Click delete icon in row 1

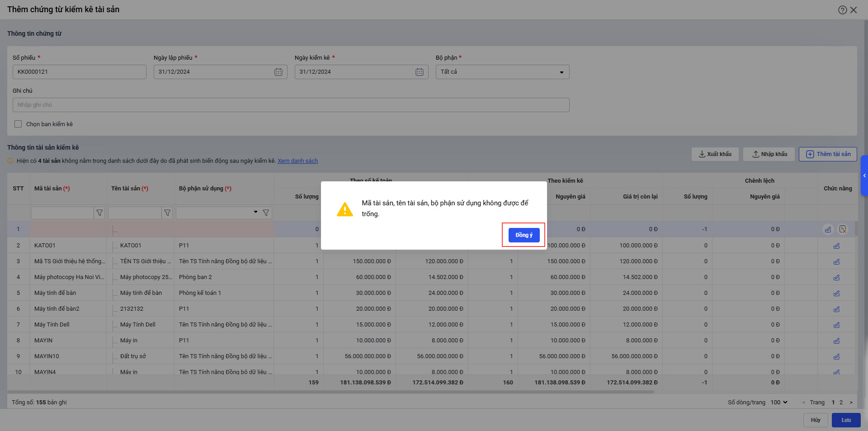pos(843,229)
